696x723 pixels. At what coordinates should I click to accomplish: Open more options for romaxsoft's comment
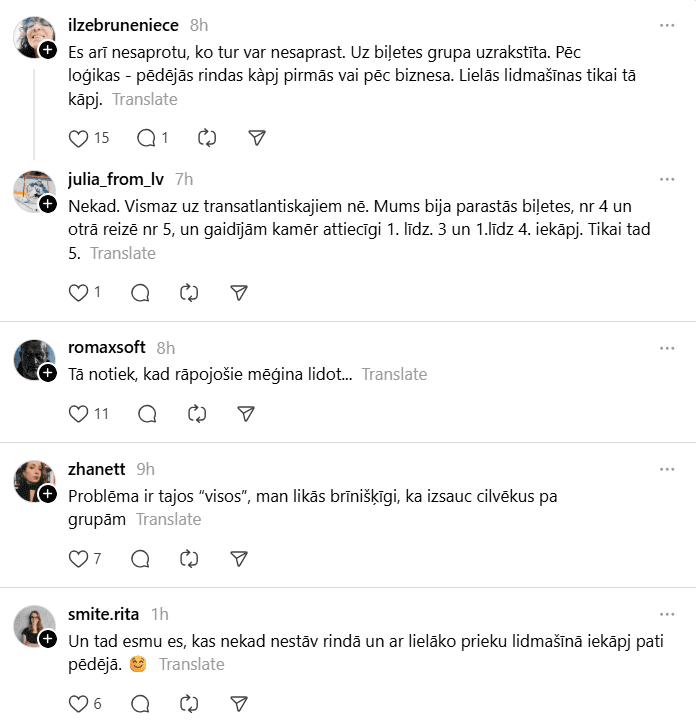[x=667, y=347]
